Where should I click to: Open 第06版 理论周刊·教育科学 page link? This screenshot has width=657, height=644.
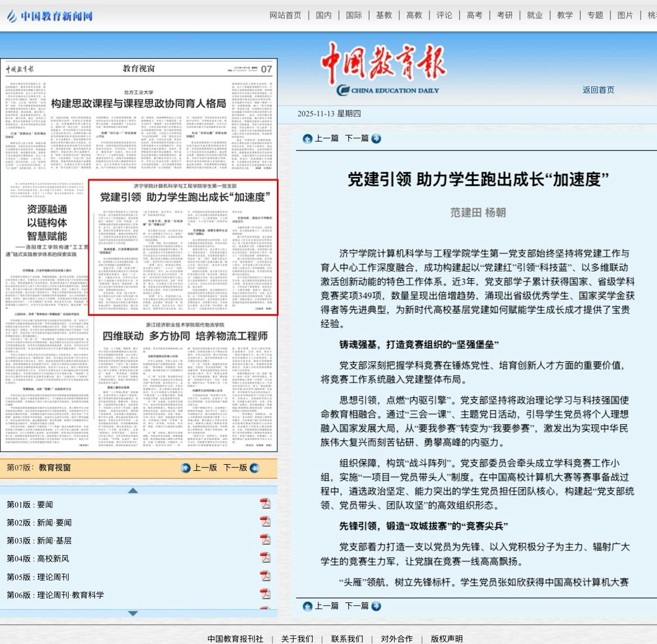[x=55, y=595]
